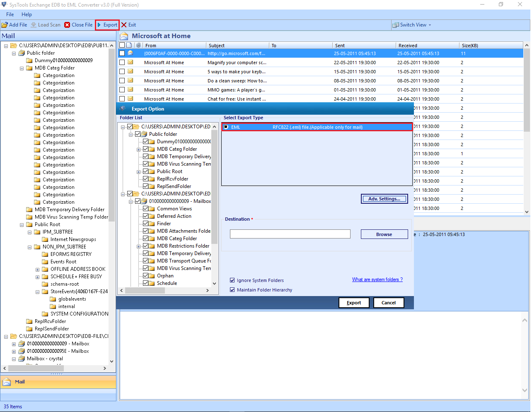Expand Public Root in Folder List
The image size is (532, 412).
tap(139, 172)
